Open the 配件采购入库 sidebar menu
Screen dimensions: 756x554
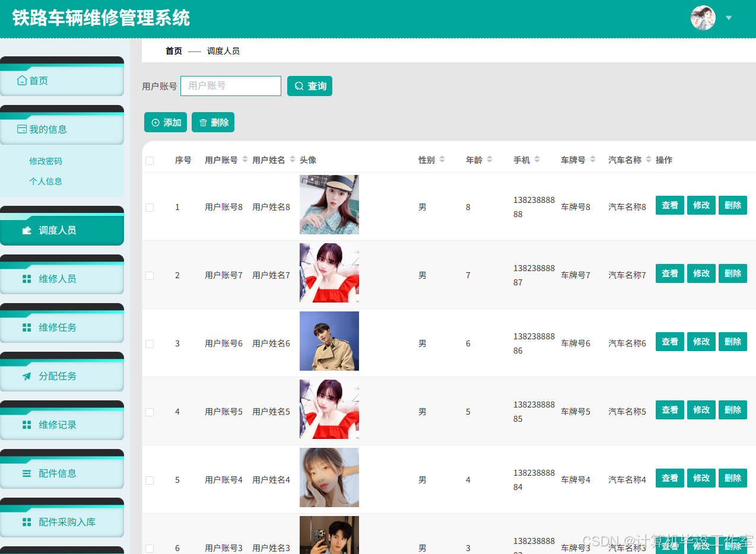tap(62, 521)
